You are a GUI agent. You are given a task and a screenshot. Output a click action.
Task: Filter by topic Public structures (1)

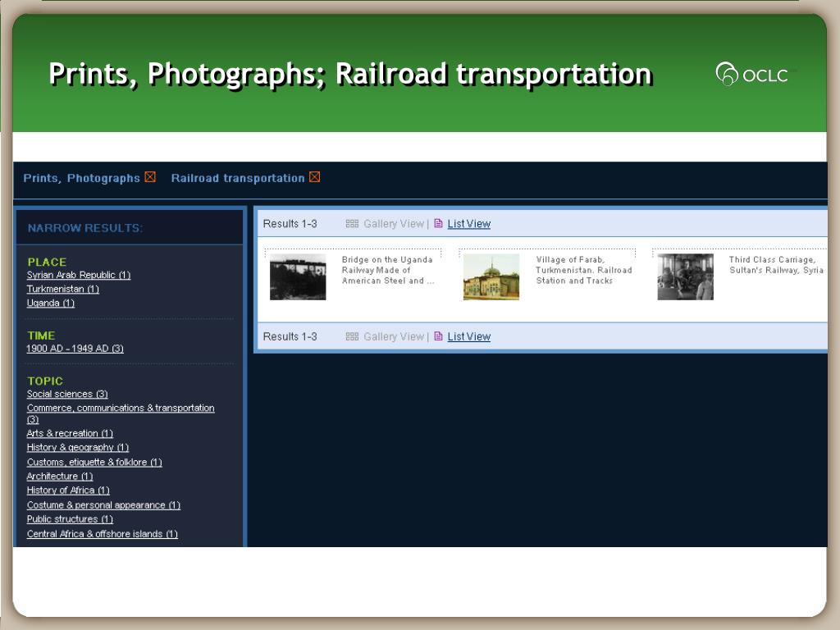click(70, 519)
